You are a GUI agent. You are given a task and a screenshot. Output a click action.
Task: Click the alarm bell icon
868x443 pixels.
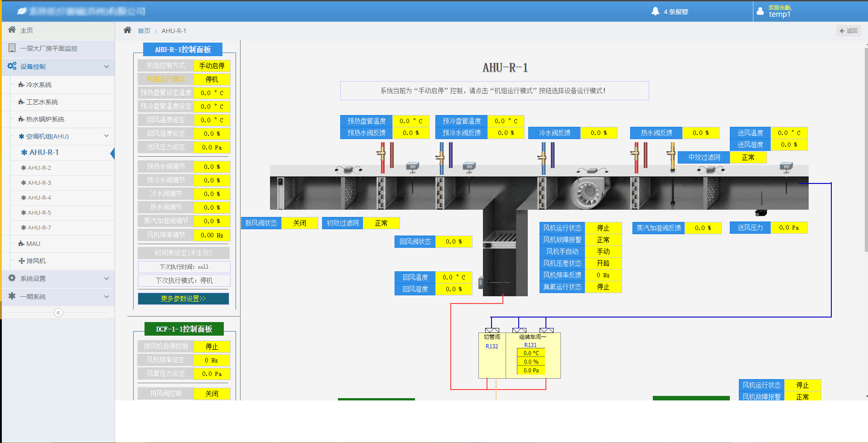pyautogui.click(x=655, y=11)
